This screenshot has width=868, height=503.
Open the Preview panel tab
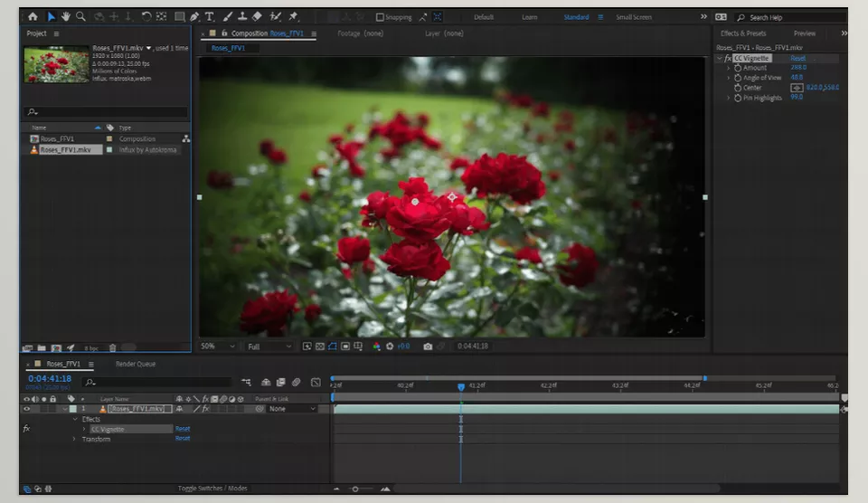(x=805, y=33)
